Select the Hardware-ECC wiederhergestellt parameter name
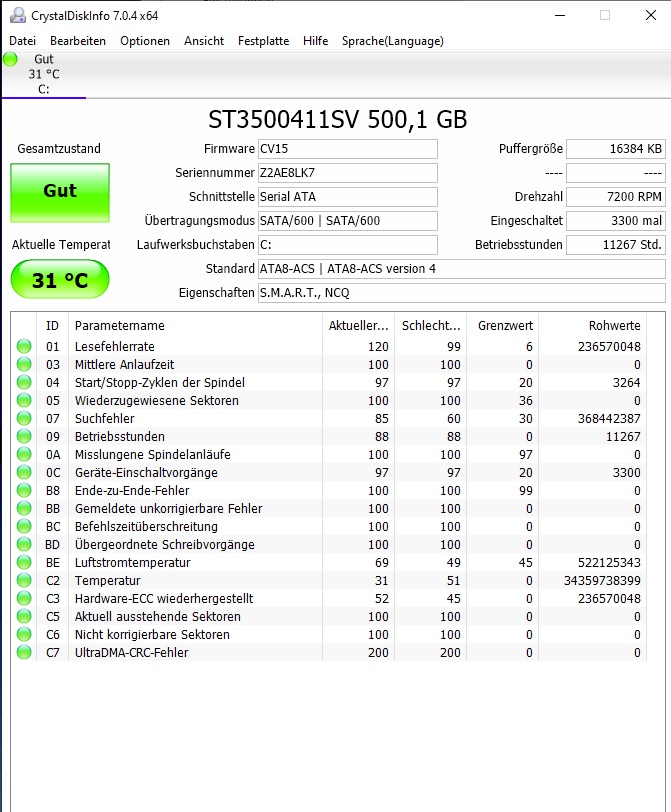 (x=164, y=599)
